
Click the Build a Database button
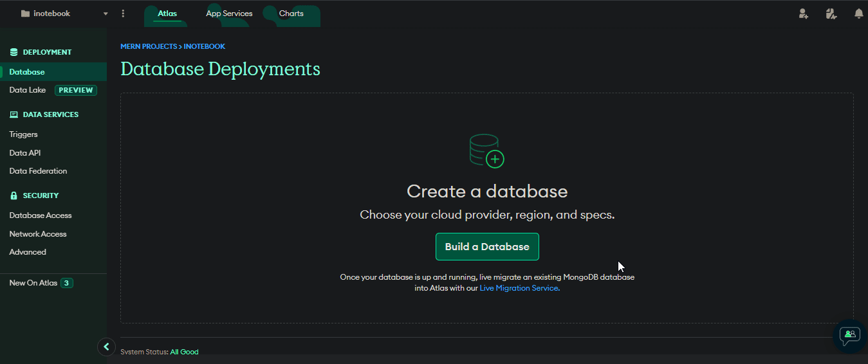[487, 247]
